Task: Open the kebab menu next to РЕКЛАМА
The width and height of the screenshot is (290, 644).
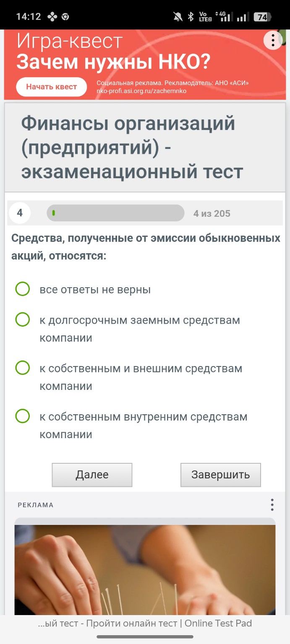Action: coord(273,505)
